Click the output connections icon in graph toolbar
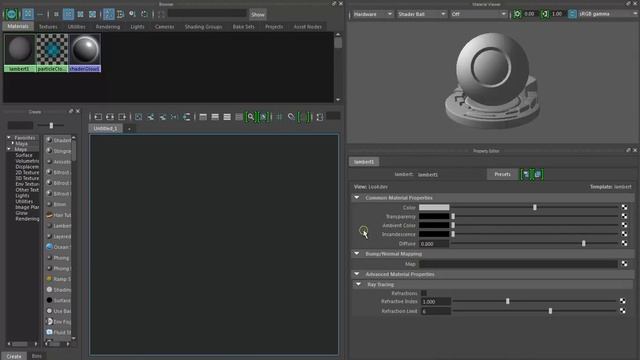This screenshot has height=360, width=640. [122, 117]
